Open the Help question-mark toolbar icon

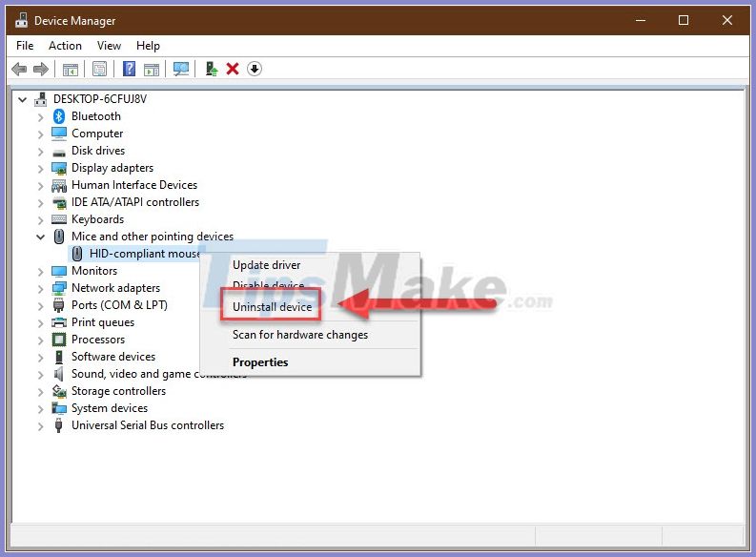click(130, 69)
